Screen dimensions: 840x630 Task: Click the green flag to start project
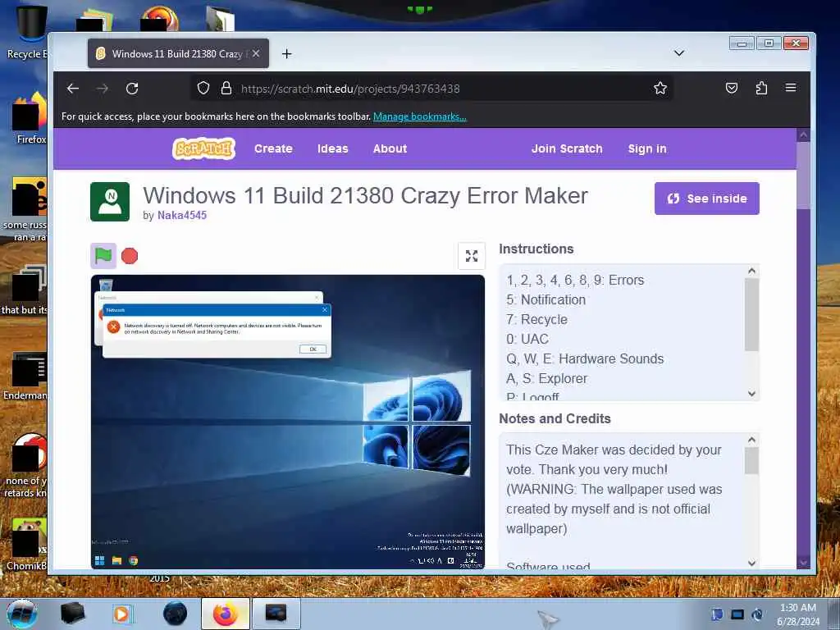(x=103, y=256)
